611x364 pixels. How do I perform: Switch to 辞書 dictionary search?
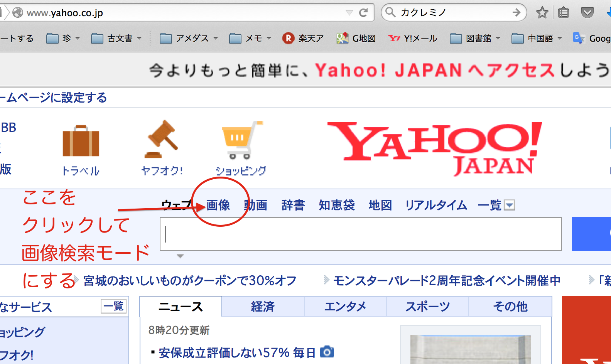(x=293, y=205)
